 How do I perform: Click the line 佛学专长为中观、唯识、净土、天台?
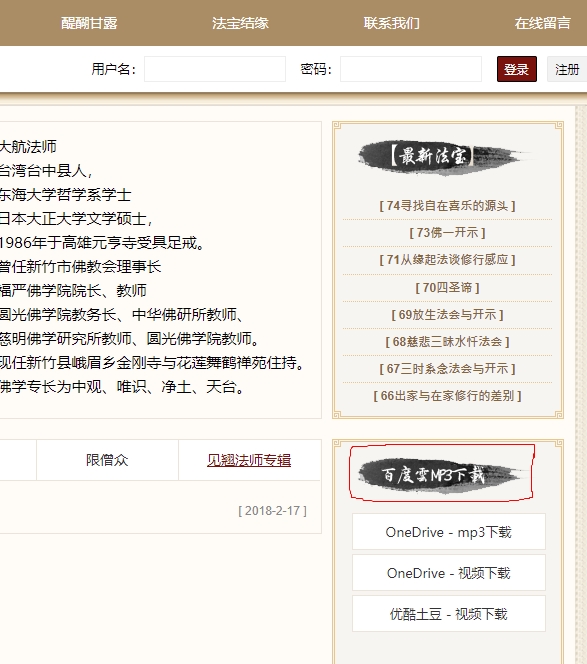[x=123, y=387]
